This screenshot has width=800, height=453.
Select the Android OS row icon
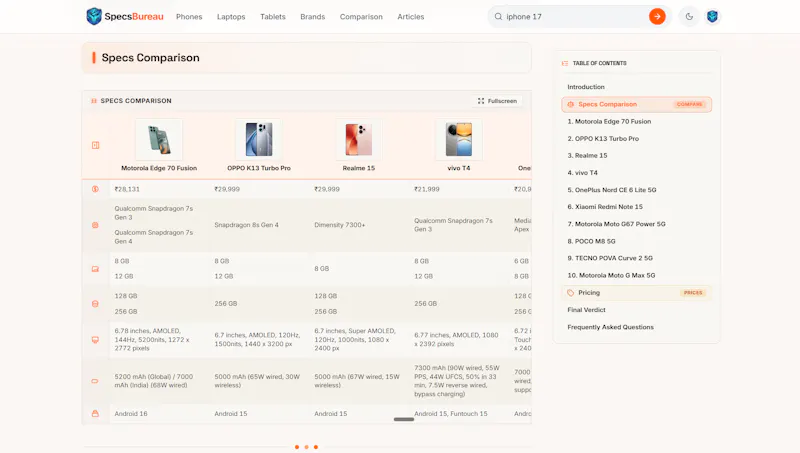(x=95, y=414)
